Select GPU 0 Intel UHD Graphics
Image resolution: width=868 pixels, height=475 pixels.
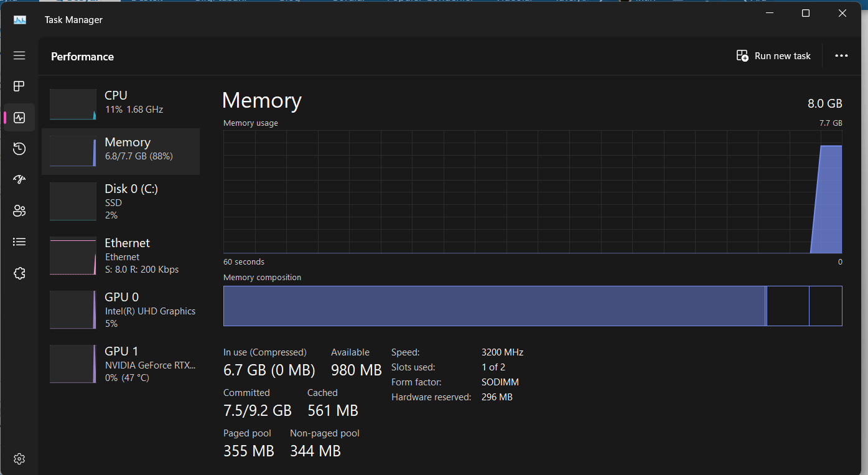coord(121,309)
